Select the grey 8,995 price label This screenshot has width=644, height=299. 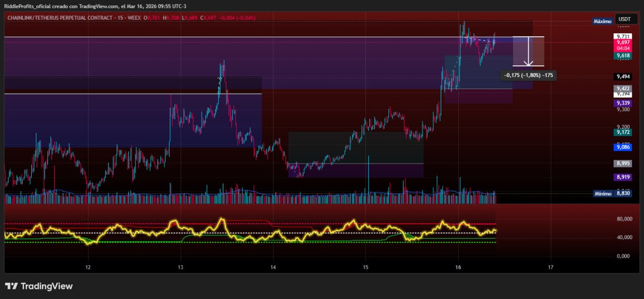pos(623,163)
